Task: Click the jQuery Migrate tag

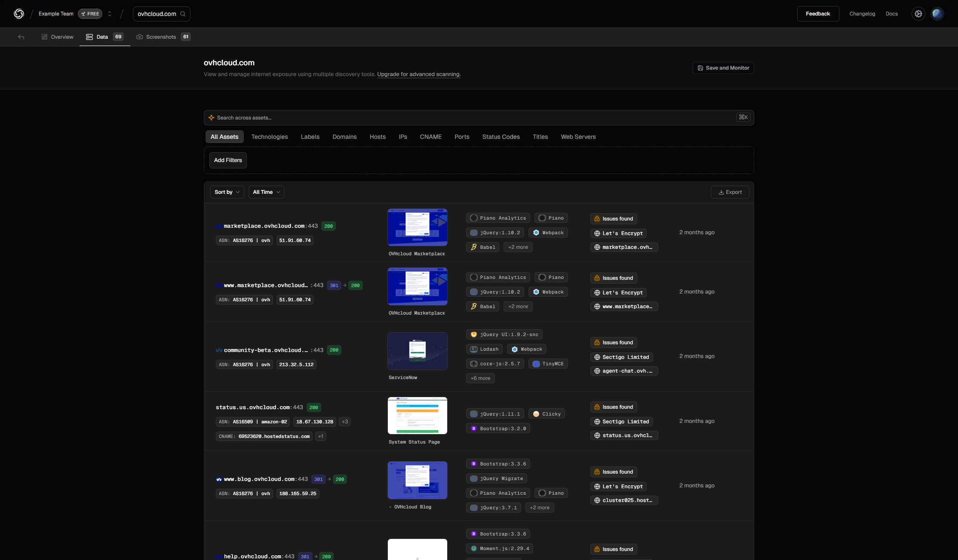Action: pos(497,478)
